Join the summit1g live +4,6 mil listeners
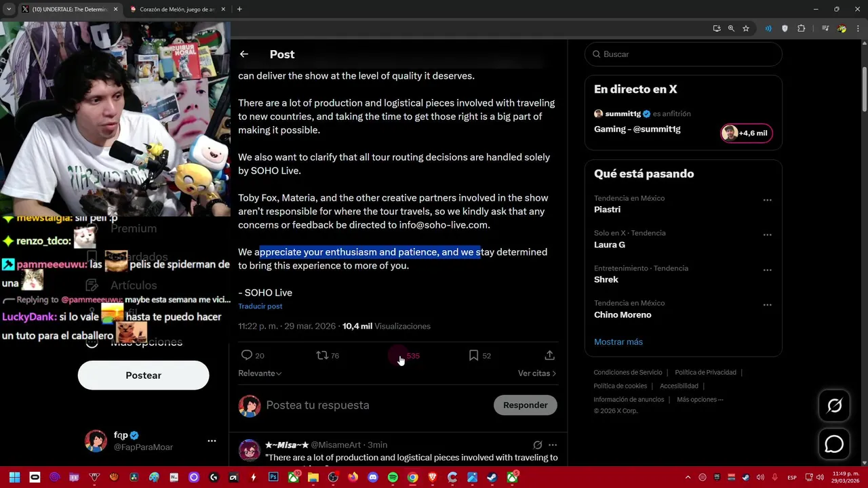The width and height of the screenshot is (868, 488). (x=746, y=133)
